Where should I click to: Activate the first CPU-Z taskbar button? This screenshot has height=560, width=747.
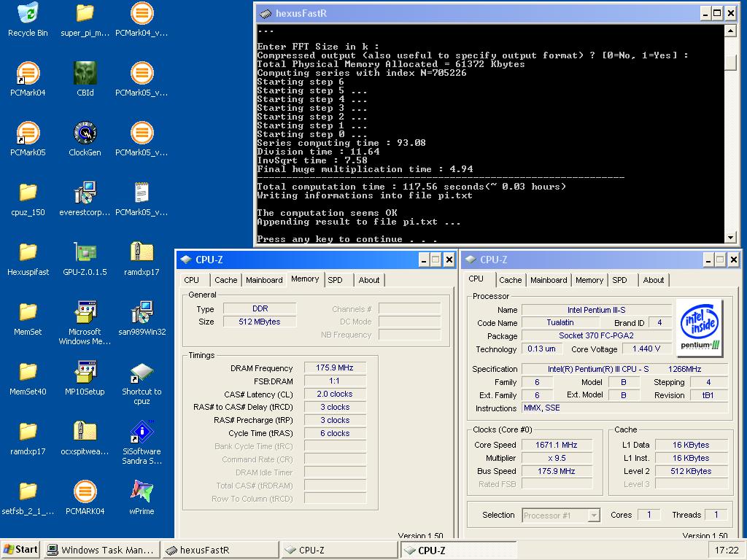coord(338,550)
